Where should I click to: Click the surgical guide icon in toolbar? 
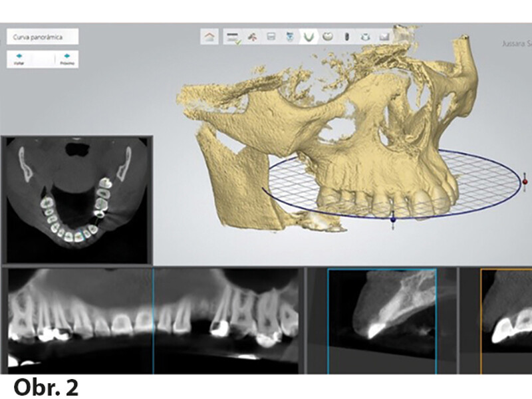(365, 37)
